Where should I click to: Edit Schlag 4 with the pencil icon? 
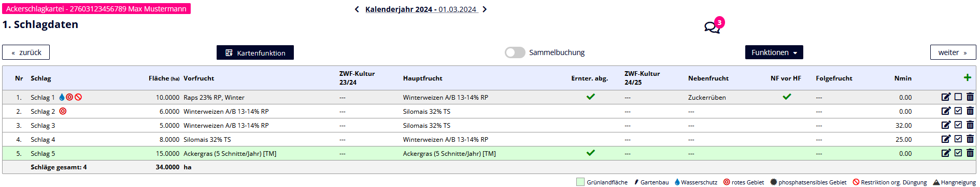coord(946,139)
